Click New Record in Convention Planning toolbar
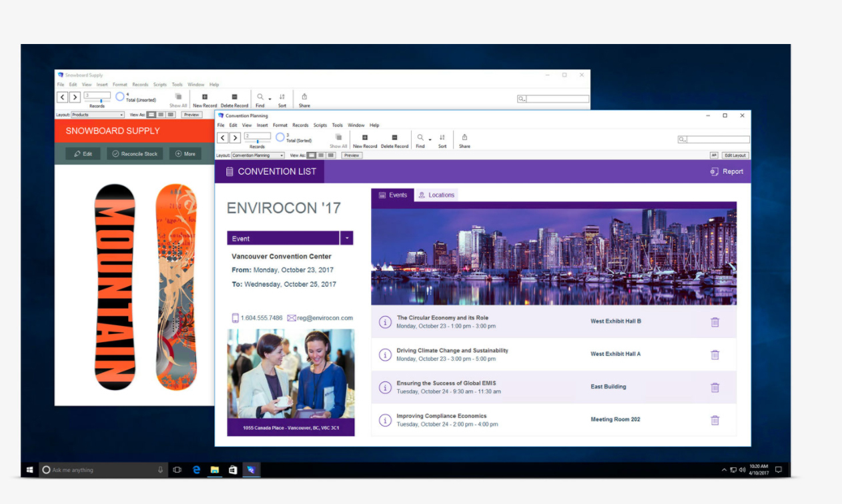The image size is (842, 504). pos(364,137)
